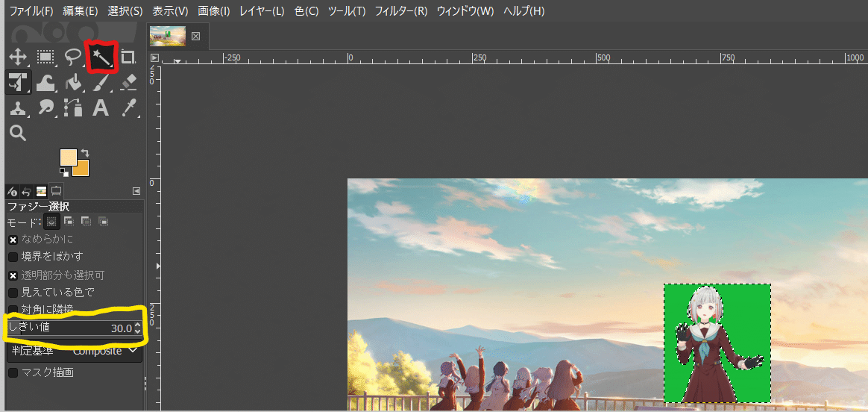The width and height of the screenshot is (868, 412).
Task: Set mode to replace current selection
Action: (51, 222)
